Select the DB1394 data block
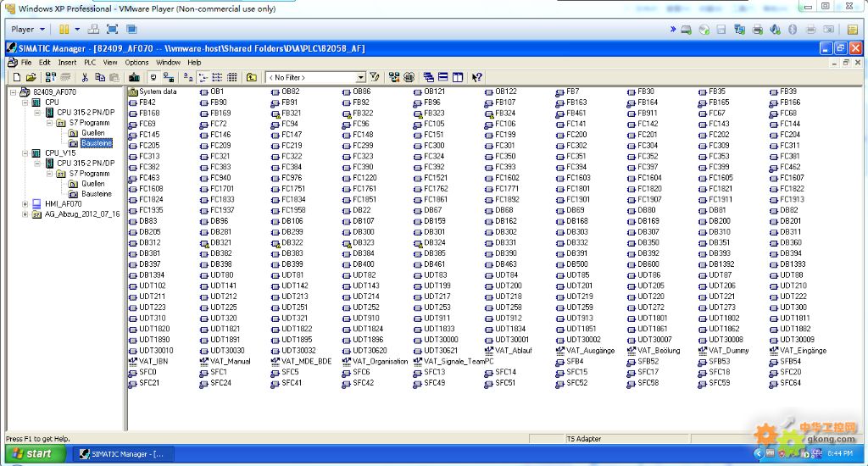Viewport: 868px width, 466px height. pos(146,275)
